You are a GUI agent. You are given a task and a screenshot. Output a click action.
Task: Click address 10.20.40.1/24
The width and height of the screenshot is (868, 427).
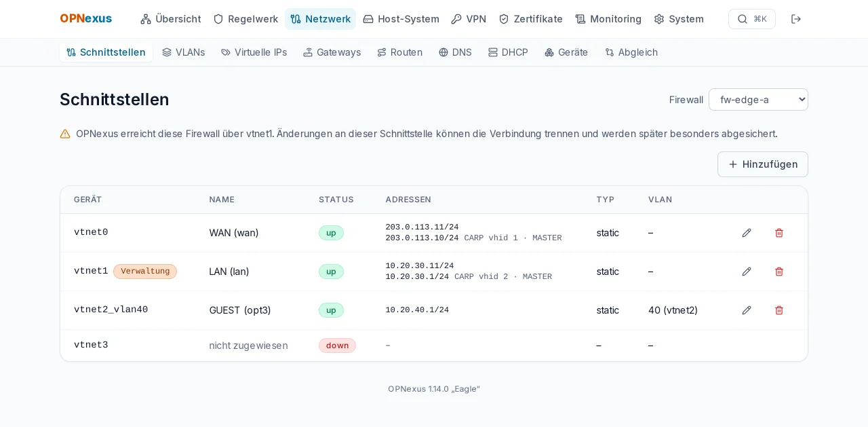[417, 310]
